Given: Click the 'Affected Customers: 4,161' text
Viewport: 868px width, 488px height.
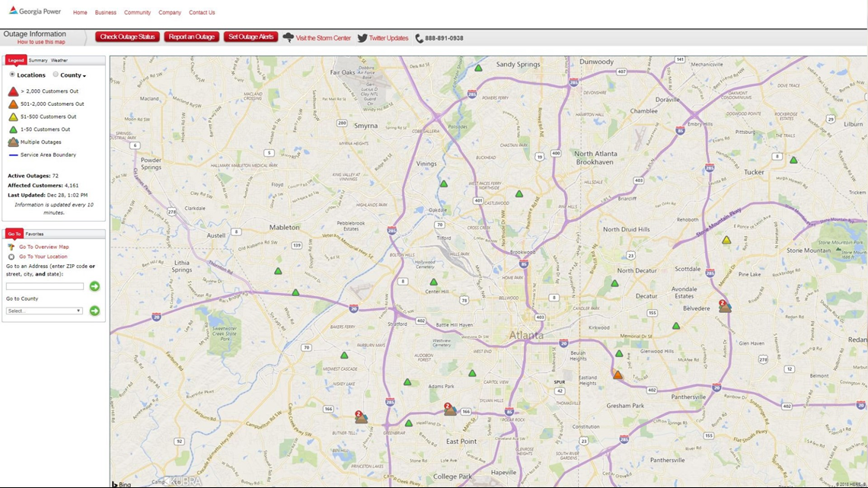Looking at the screenshot, I should (x=43, y=185).
